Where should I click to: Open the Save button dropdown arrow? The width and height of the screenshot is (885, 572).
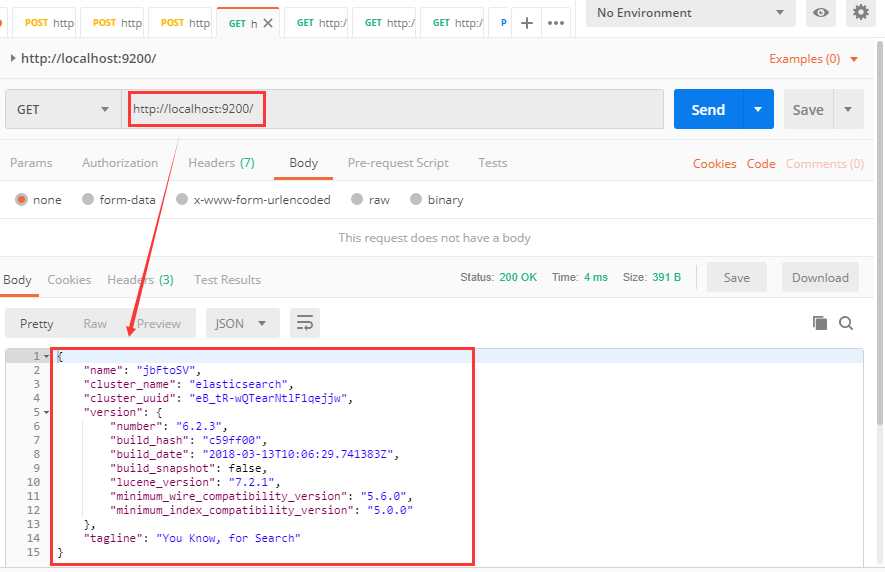[848, 109]
